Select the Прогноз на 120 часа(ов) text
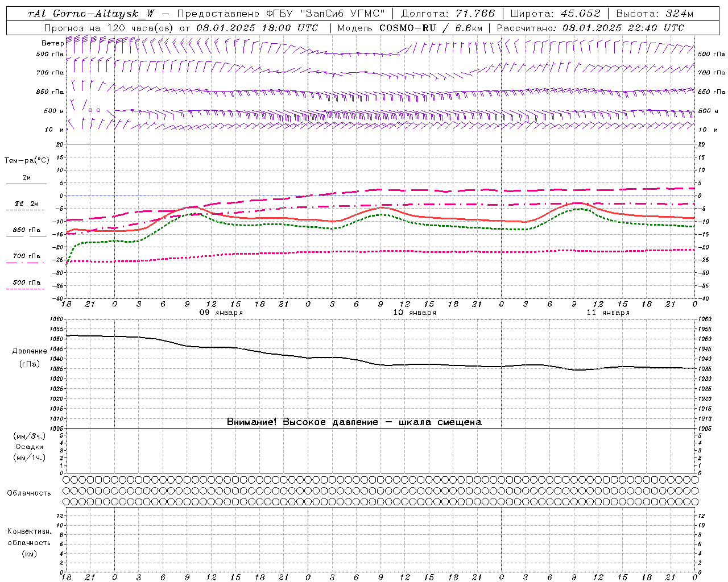728x582 pixels. coord(109,28)
